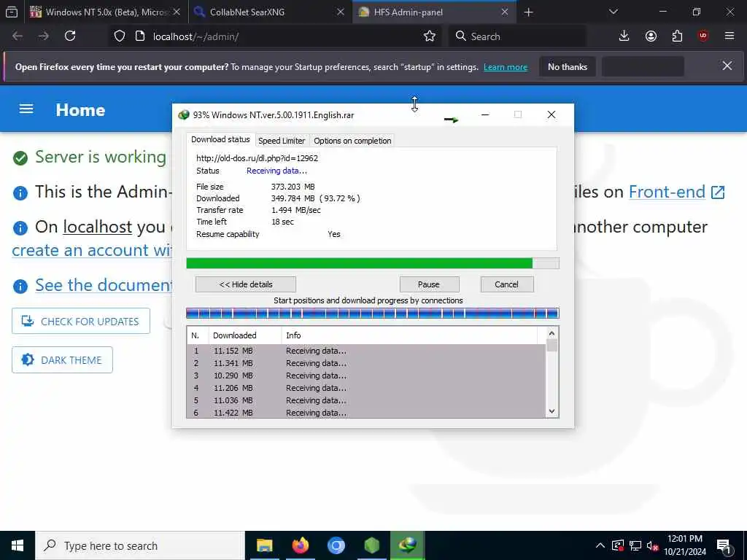Cancel the download
Viewport: 747px width, 560px height.
point(506,284)
